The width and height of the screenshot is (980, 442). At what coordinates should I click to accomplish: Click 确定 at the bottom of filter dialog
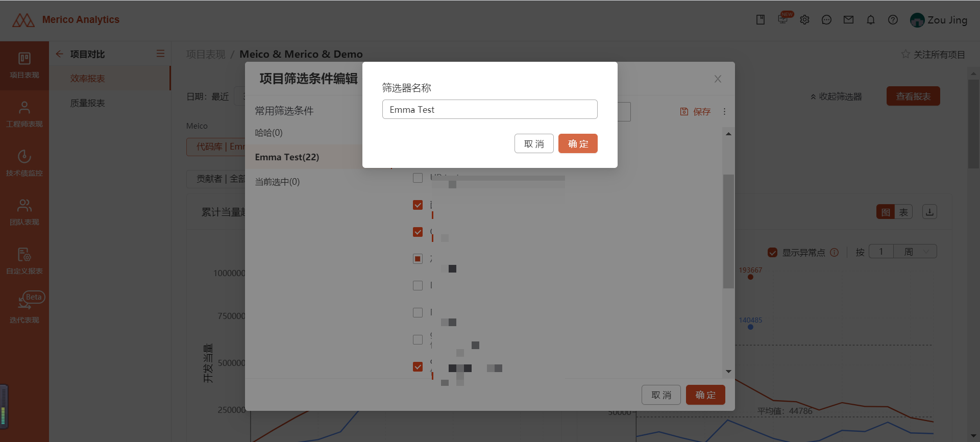(705, 395)
